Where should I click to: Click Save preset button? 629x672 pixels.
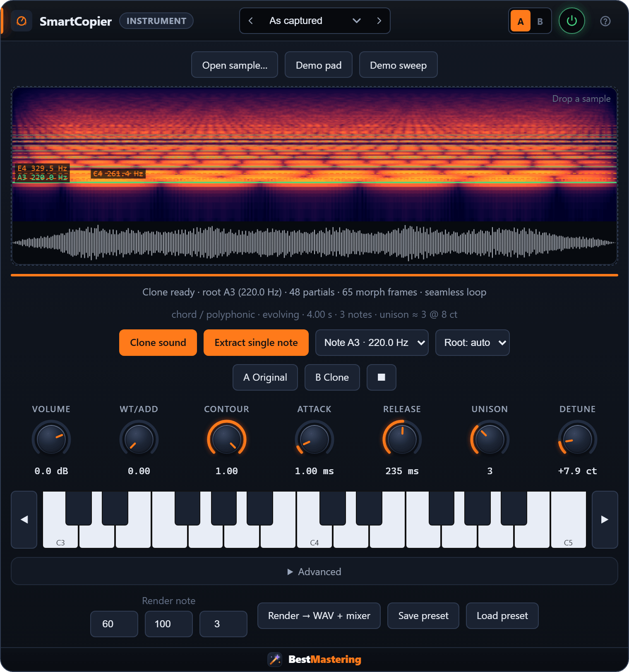pos(423,616)
